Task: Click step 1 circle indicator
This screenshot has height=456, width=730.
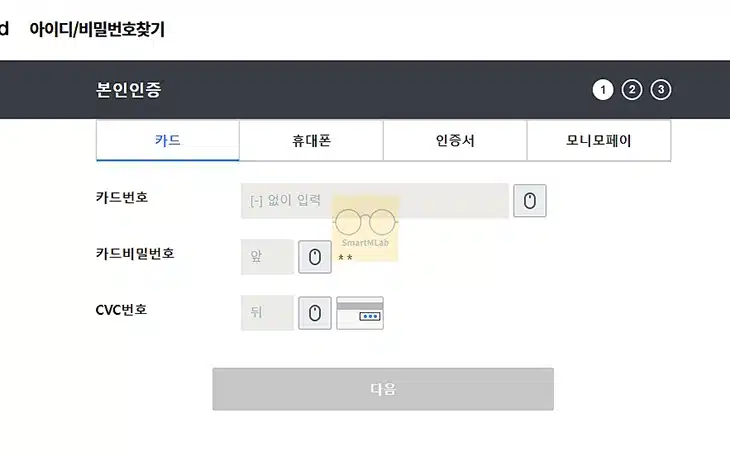Action: coord(602,90)
